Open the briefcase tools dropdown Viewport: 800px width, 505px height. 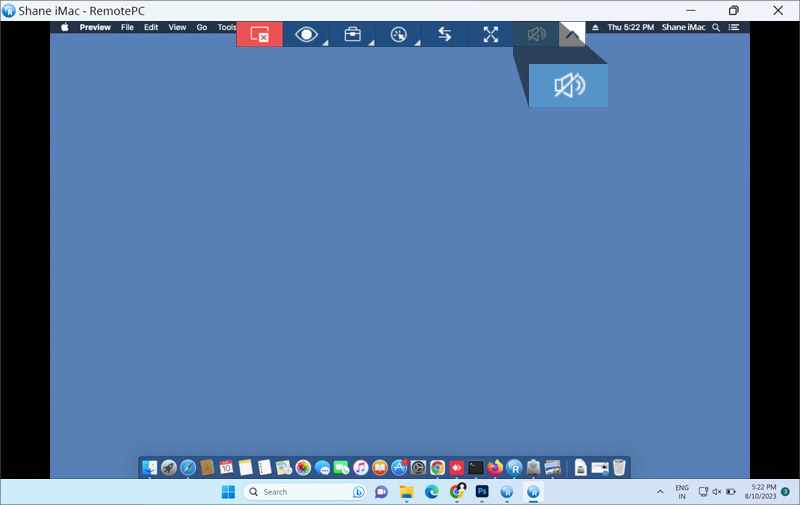(x=352, y=34)
